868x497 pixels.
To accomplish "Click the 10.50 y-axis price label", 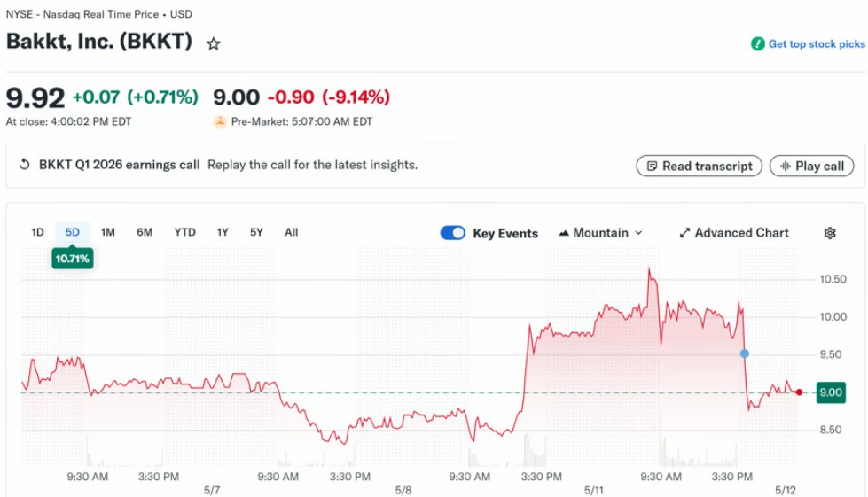I will tap(833, 279).
